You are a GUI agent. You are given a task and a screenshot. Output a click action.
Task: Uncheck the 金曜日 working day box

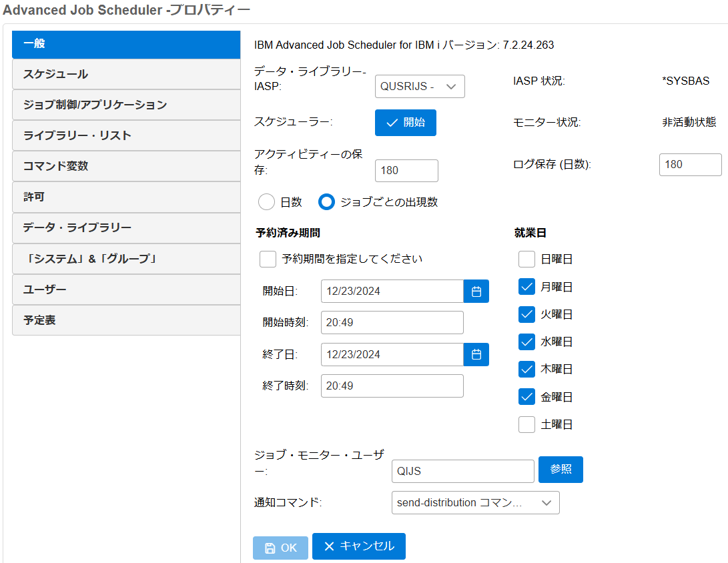tap(526, 397)
